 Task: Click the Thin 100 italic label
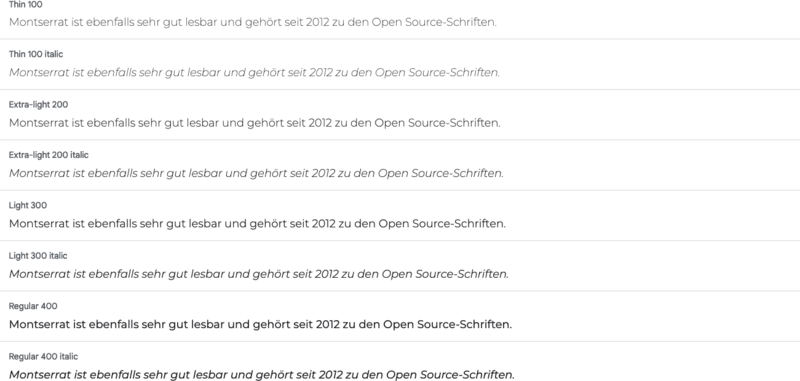click(36, 54)
